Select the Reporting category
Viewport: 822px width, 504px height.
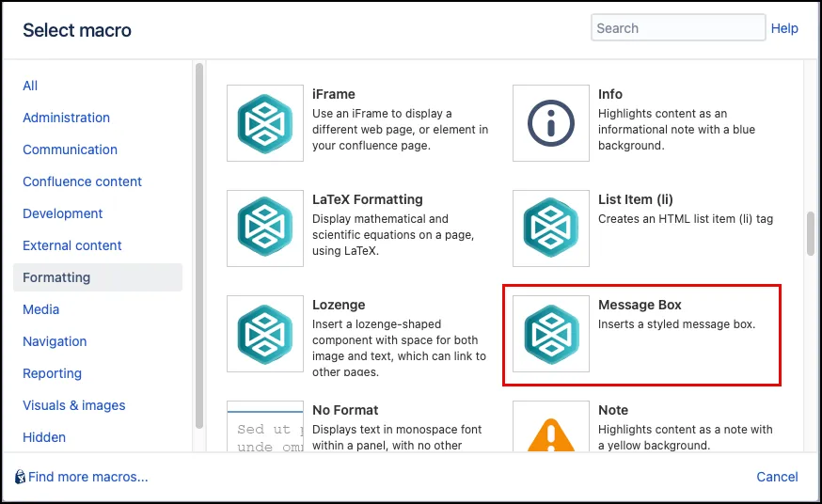[x=52, y=373]
